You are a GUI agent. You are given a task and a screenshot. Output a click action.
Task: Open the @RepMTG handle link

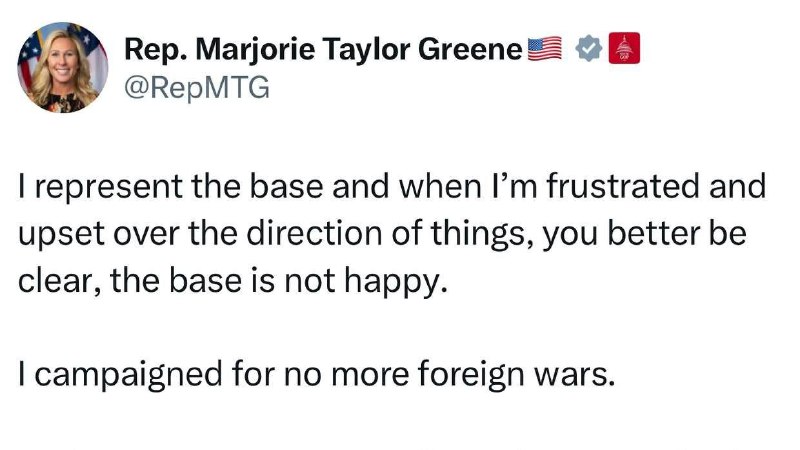coord(197,87)
